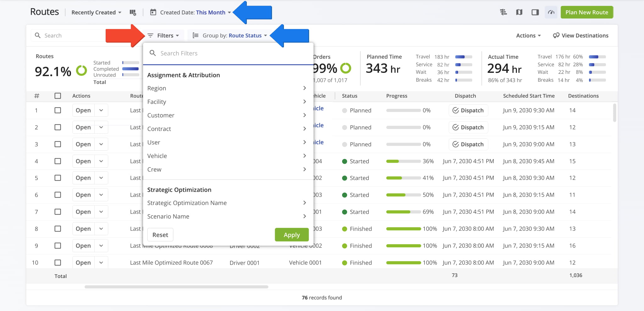The width and height of the screenshot is (644, 311).
Task: Expand the Open arrow for row 10
Action: (101, 263)
